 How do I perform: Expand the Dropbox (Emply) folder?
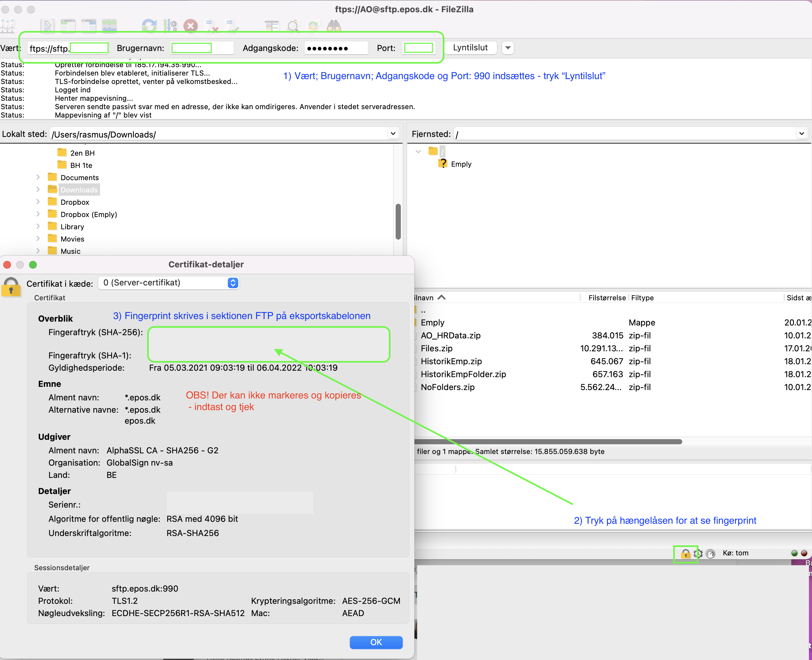point(38,214)
